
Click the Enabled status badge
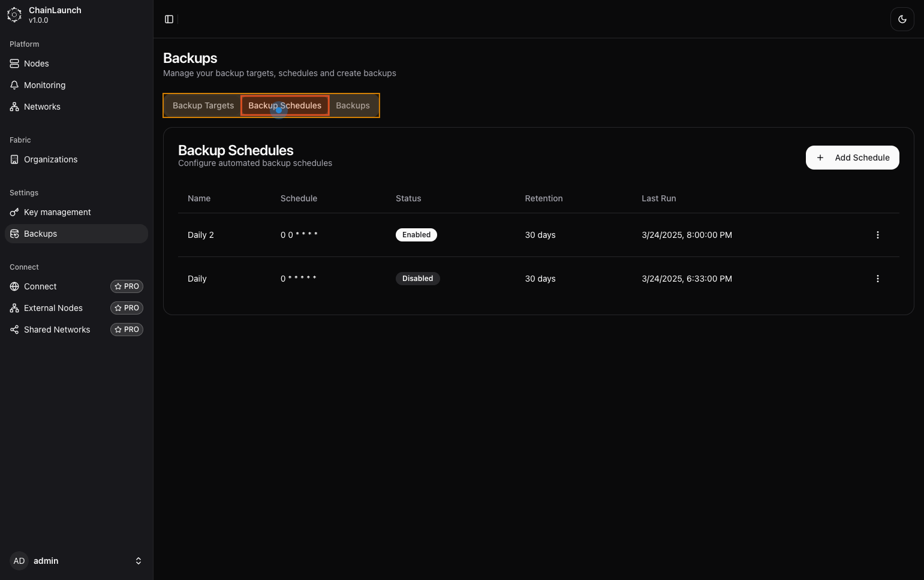(416, 235)
